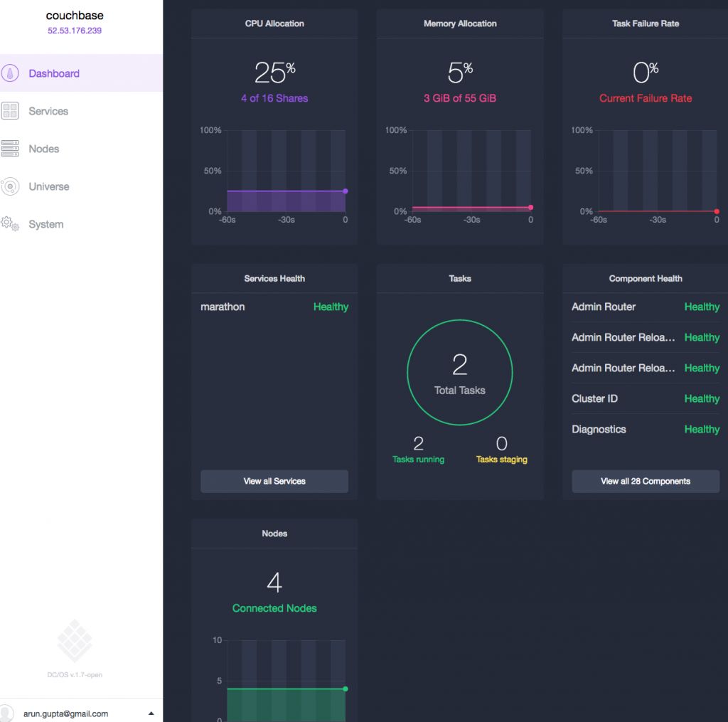Click the Task Failure Rate panel title
This screenshot has width=728, height=722.
(x=646, y=23)
